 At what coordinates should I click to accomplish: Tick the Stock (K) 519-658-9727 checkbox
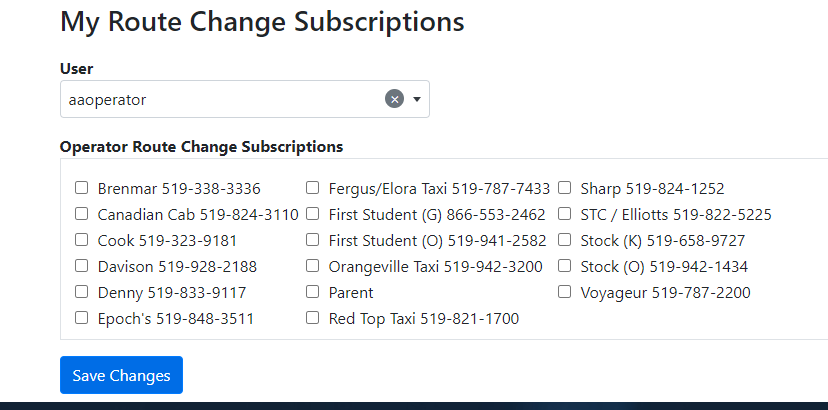[564, 240]
